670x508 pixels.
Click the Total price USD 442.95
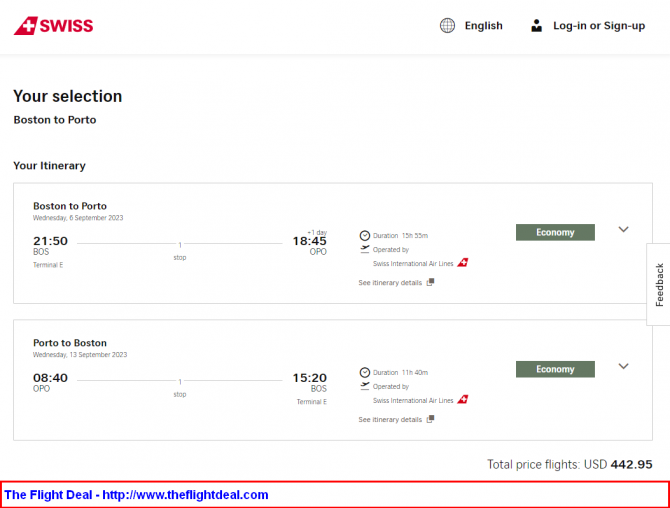point(570,464)
